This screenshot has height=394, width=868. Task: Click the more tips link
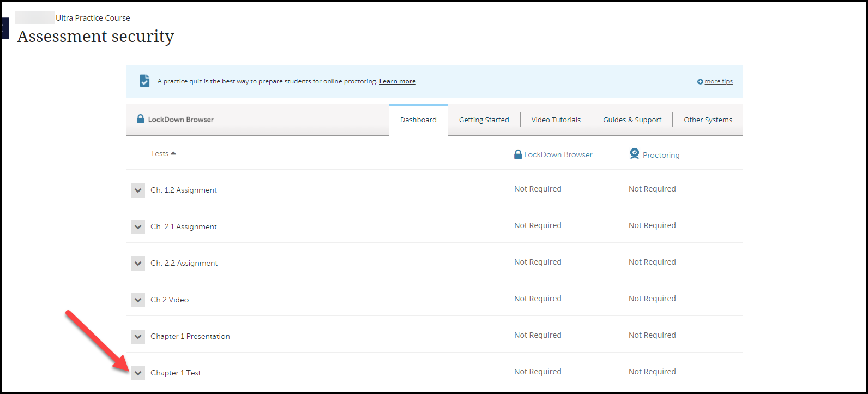718,82
